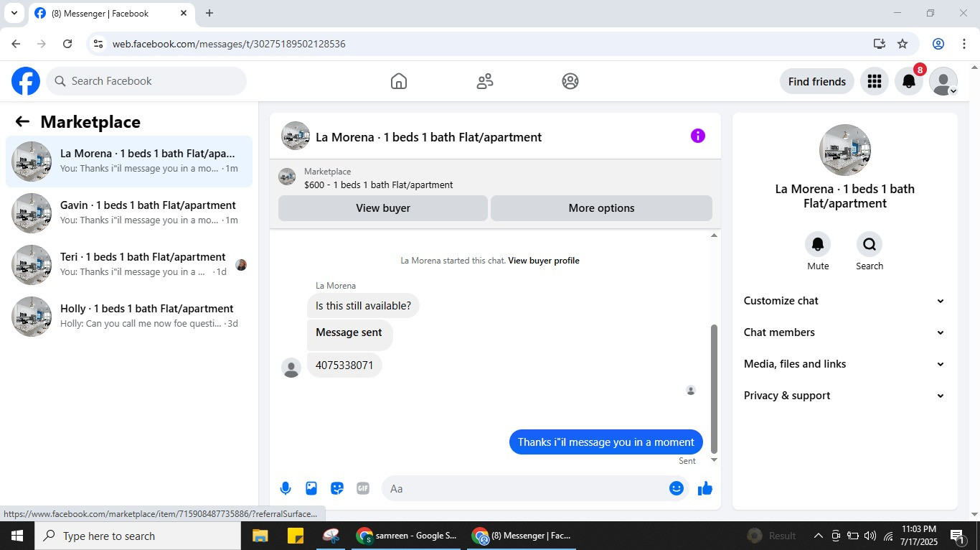Screen dimensions: 980x550
Task: Open the GIF picker icon
Action: coord(363,488)
